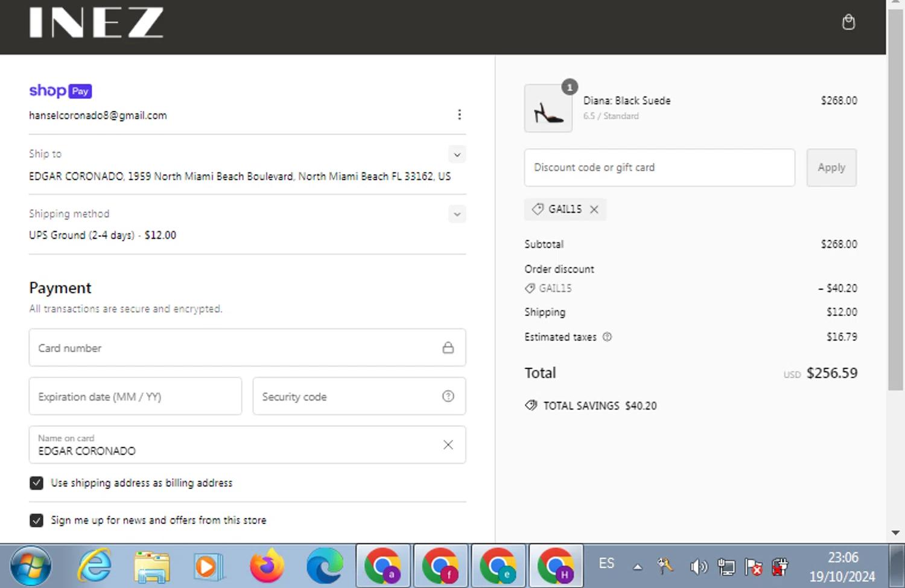Click the Apply discount button
Screen dimensions: 905x588
click(x=831, y=168)
